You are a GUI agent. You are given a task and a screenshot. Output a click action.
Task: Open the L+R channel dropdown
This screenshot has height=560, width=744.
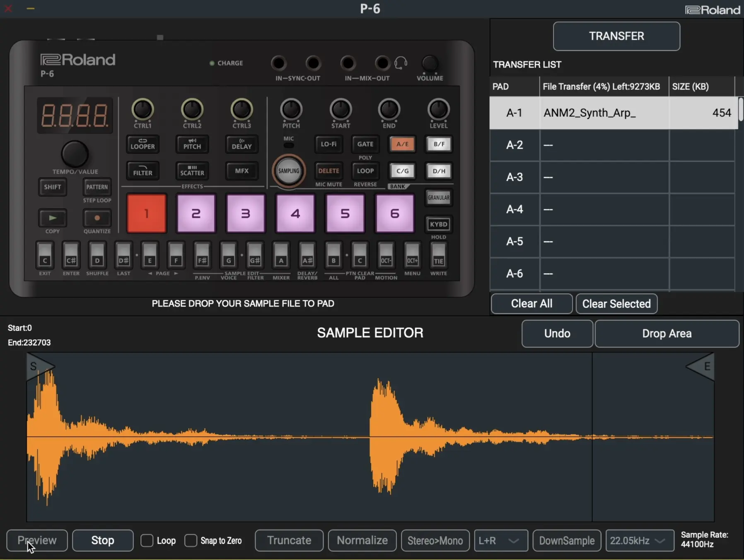(500, 541)
